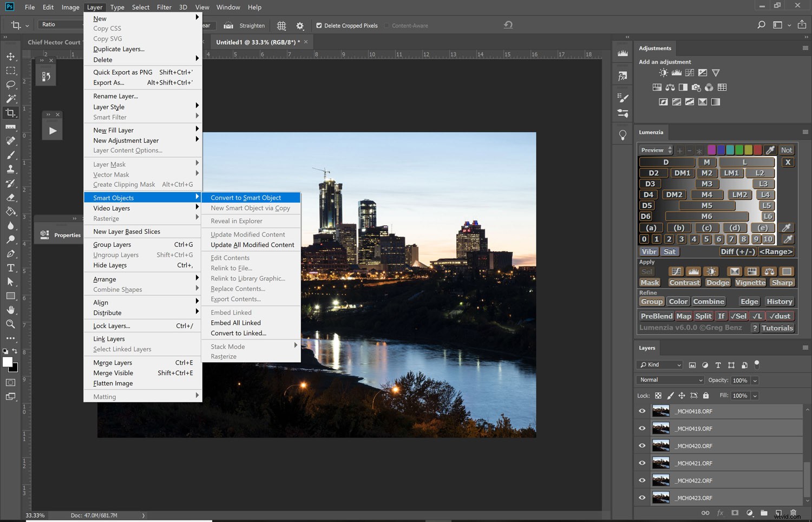This screenshot has height=522, width=812.
Task: Select the Crop tool in the toolbar
Action: [x=11, y=113]
